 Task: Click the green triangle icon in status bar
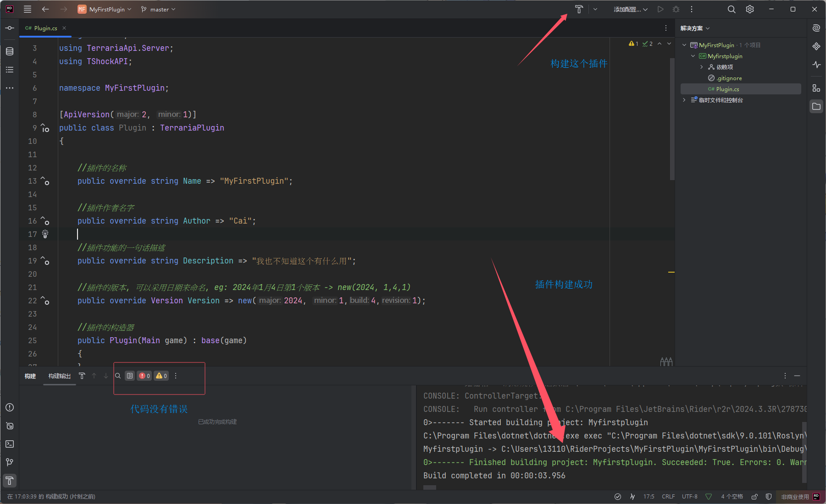pos(709,497)
